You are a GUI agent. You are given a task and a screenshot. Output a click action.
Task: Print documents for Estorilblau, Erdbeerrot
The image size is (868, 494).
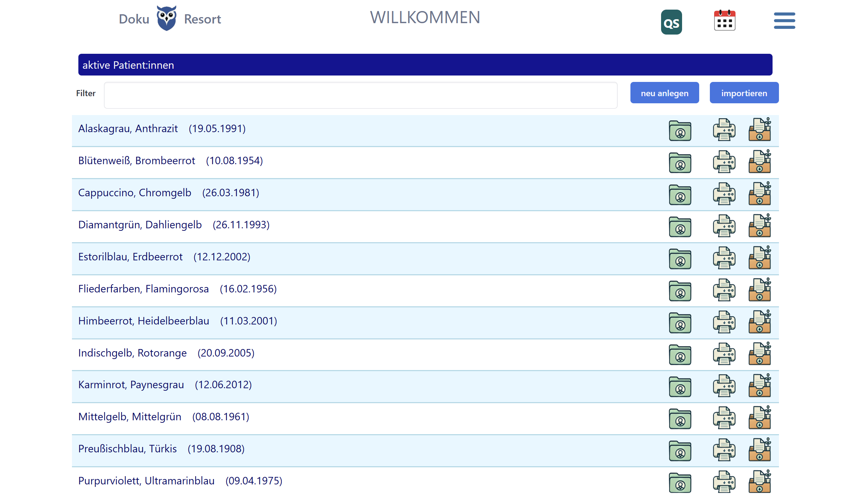point(724,258)
